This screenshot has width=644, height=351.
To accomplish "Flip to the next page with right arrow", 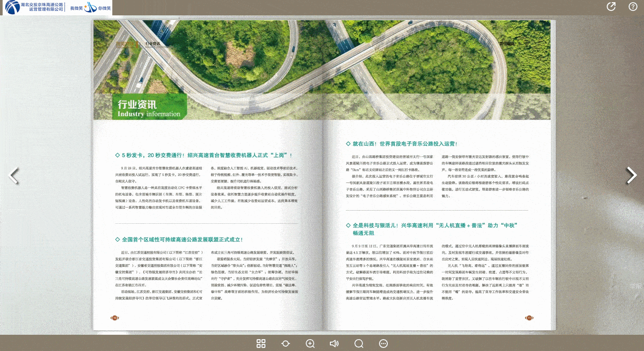I will [x=632, y=175].
